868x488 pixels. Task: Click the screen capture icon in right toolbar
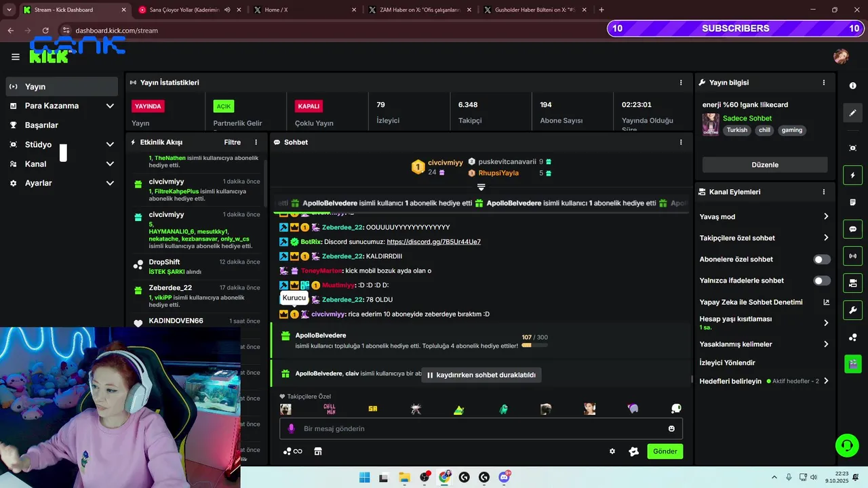853,148
